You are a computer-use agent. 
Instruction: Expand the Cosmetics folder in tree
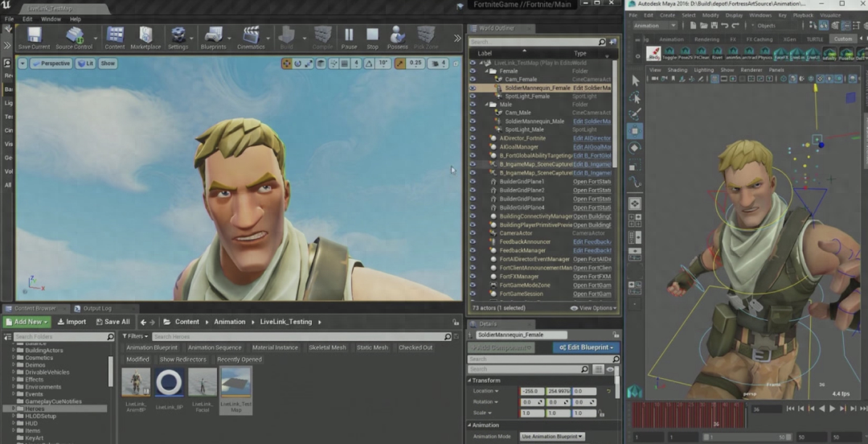click(x=14, y=357)
